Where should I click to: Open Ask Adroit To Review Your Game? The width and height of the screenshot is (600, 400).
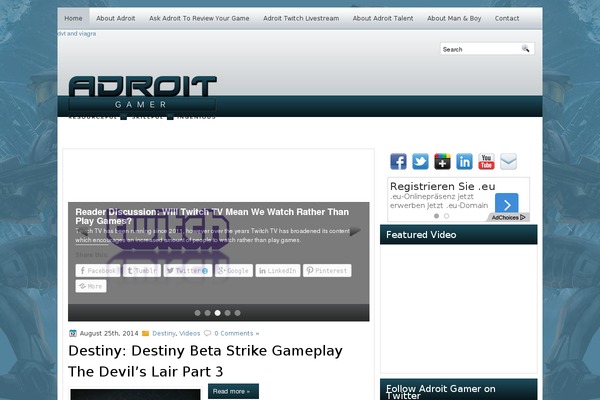[x=199, y=18]
